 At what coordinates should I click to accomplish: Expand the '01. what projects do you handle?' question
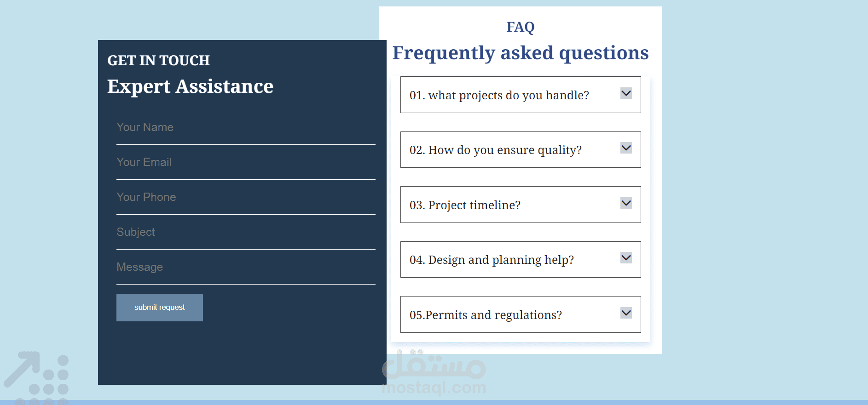coord(499,95)
